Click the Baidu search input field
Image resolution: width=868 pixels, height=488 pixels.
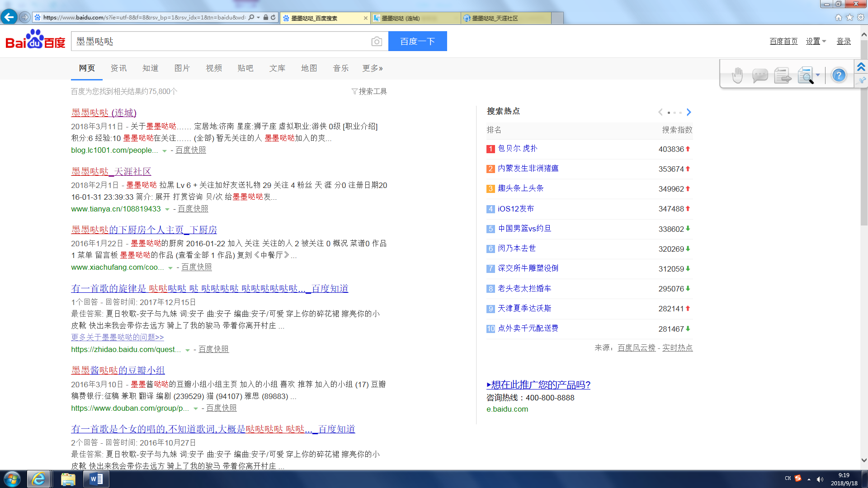[222, 42]
